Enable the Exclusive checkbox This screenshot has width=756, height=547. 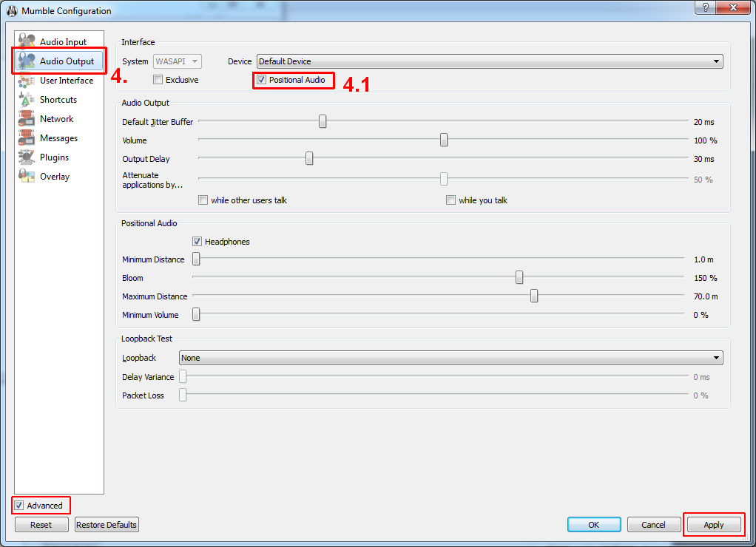point(158,80)
